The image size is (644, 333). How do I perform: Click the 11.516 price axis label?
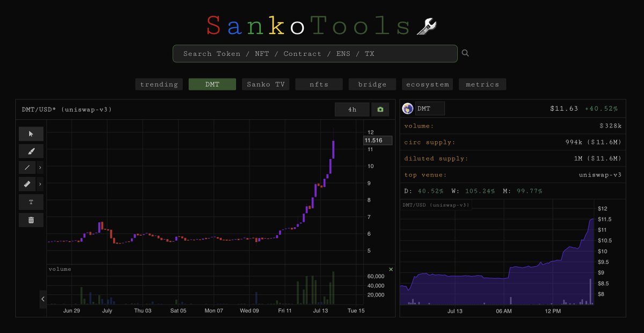[378, 141]
